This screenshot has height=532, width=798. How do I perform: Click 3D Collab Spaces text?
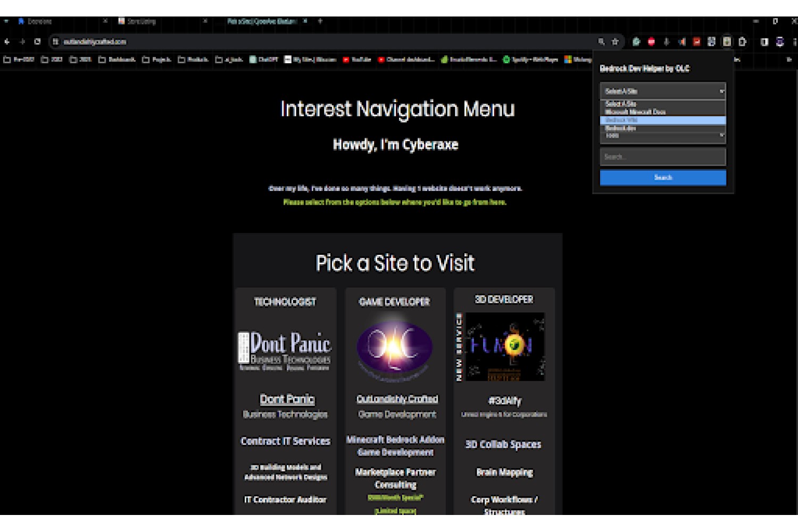[x=503, y=444]
